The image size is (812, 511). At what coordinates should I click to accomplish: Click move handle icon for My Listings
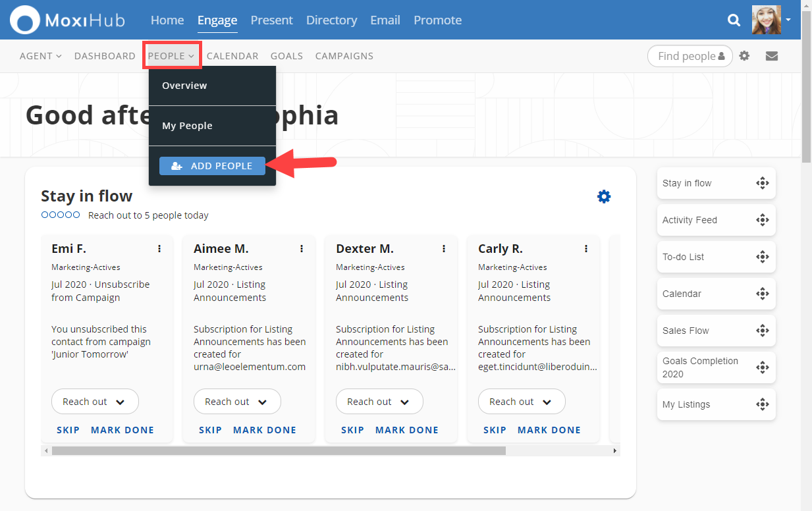762,404
